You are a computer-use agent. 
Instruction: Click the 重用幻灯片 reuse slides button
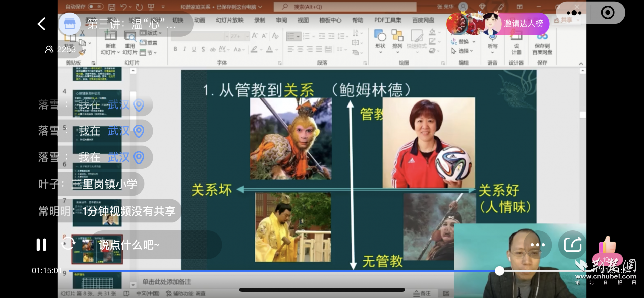pos(130,42)
